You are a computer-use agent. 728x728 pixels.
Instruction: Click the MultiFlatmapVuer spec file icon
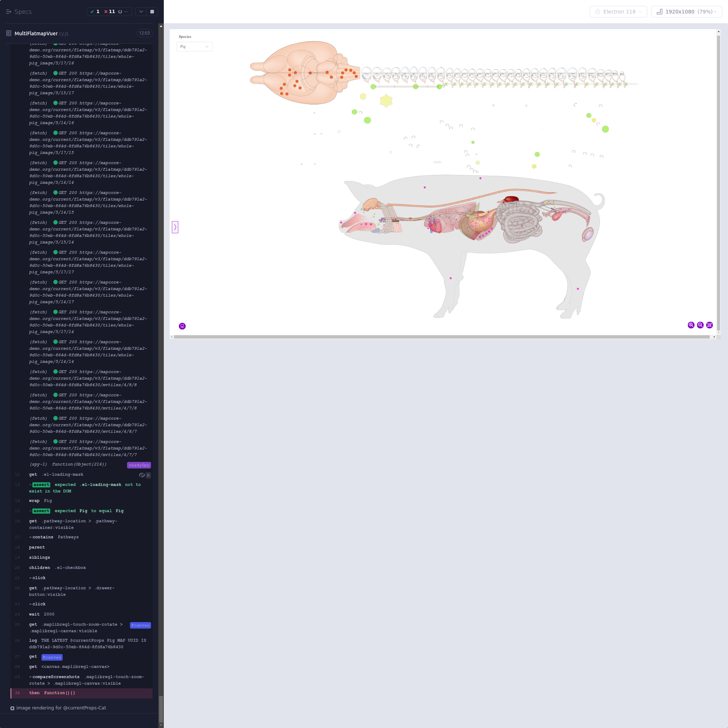point(9,33)
